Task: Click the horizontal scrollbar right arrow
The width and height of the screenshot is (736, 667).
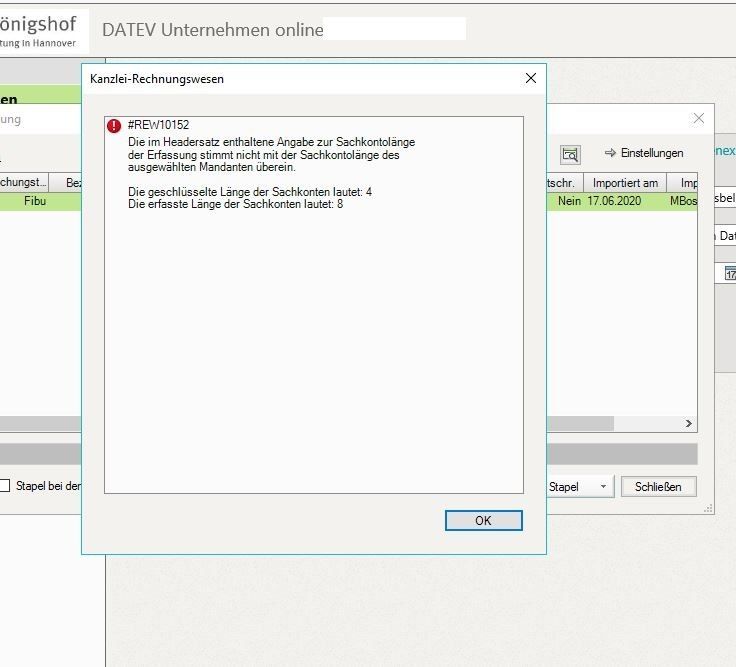Action: pos(689,423)
